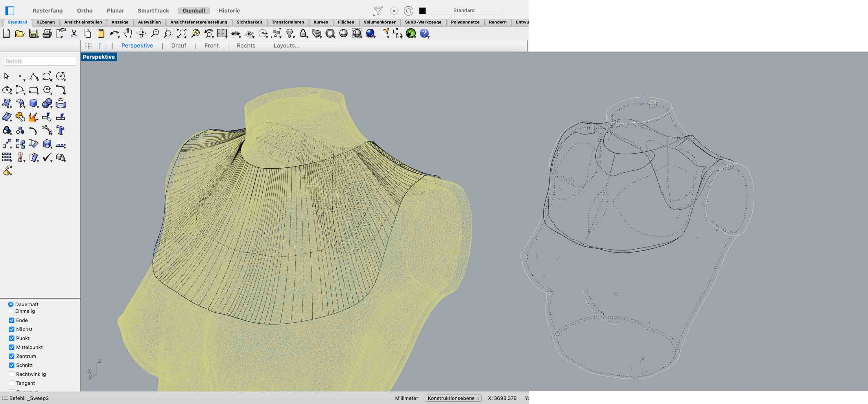Screen dimensions: 868x404
Task: Open the file folder icon
Action: (20, 33)
